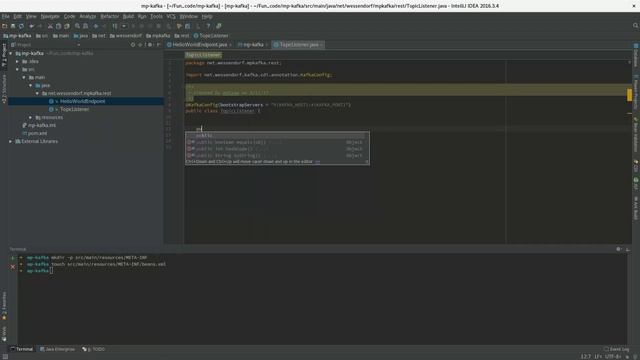Open the Refactor menu
The height and width of the screenshot is (360, 640).
point(109,16)
